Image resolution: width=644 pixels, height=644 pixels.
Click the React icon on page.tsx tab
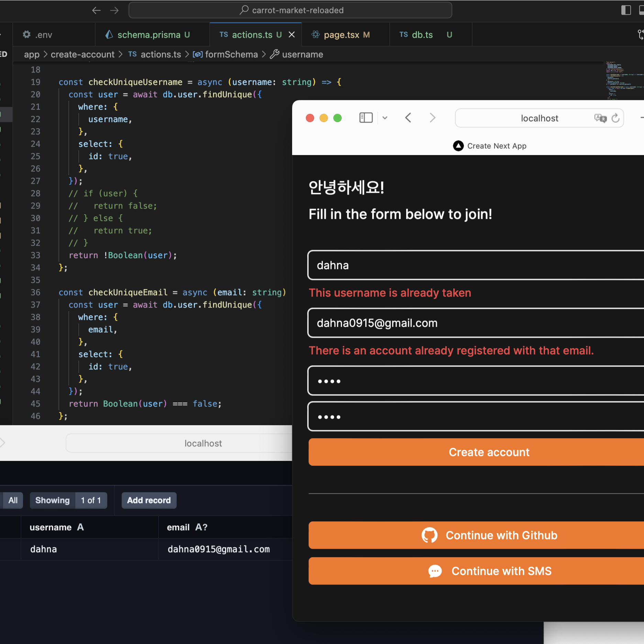coord(315,35)
